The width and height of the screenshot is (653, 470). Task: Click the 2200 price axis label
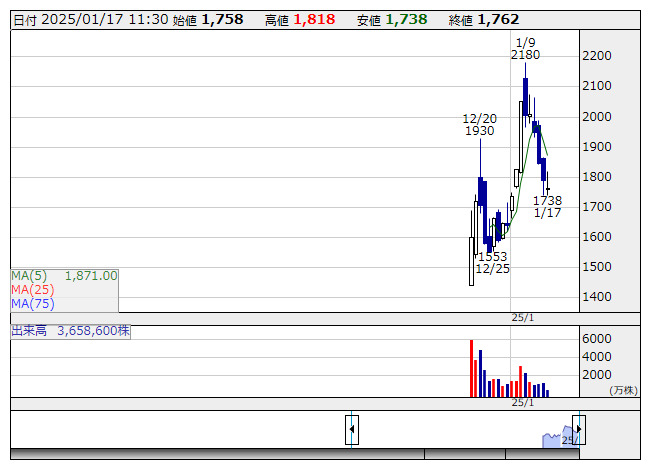coord(597,55)
